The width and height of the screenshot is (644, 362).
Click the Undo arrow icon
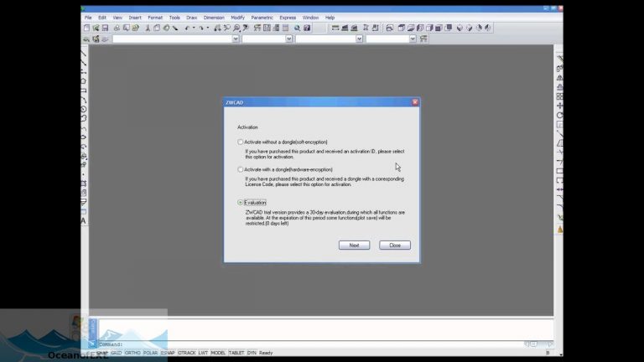pyautogui.click(x=187, y=28)
